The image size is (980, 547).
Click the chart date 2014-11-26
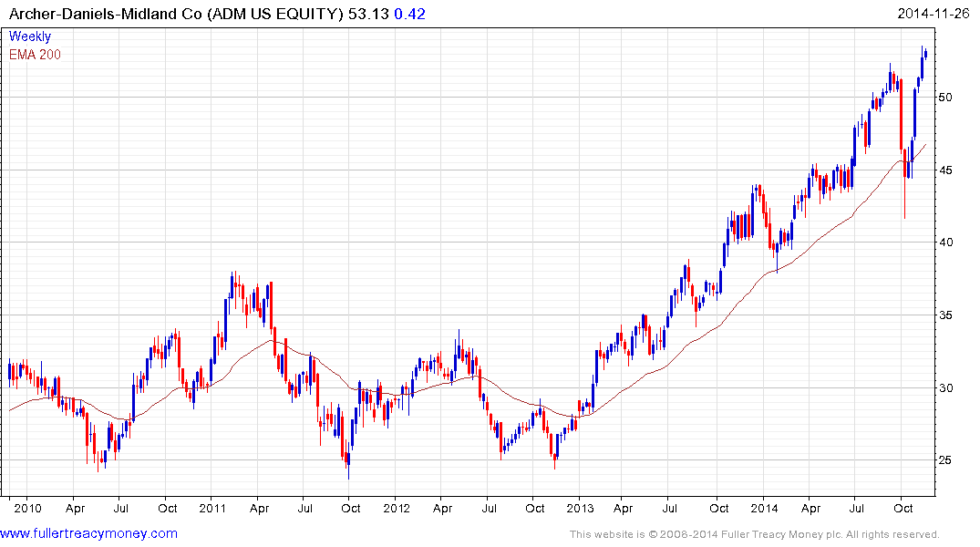click(935, 14)
